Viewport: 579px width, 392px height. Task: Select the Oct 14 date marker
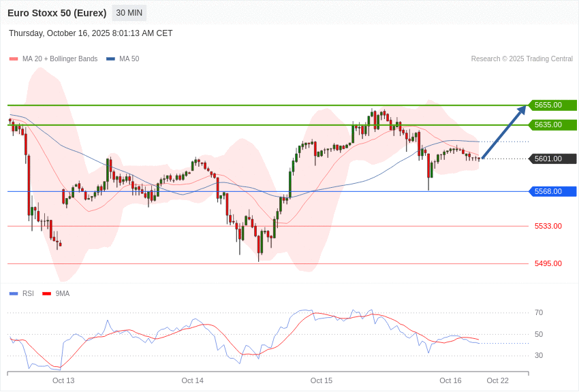[192, 380]
